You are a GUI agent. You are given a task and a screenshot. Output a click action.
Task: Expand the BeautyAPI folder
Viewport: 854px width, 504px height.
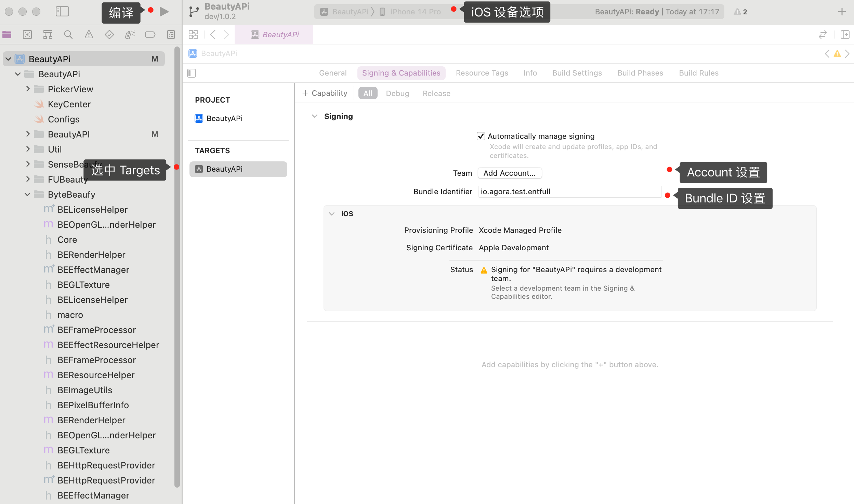click(28, 134)
